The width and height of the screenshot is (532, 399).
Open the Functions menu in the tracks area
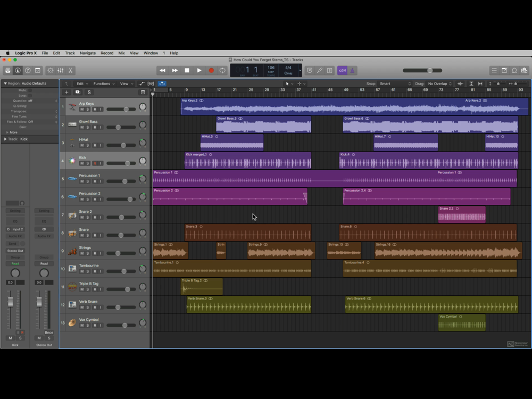[x=103, y=84]
